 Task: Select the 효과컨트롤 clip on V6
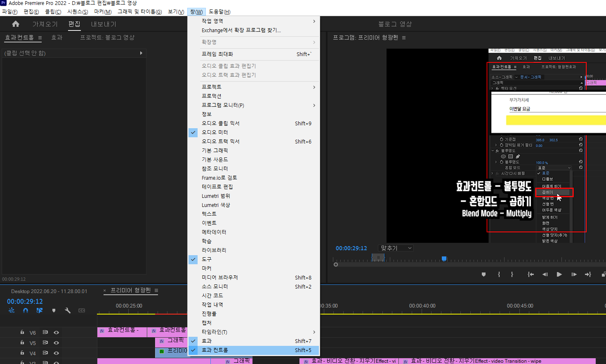pyautogui.click(x=122, y=332)
